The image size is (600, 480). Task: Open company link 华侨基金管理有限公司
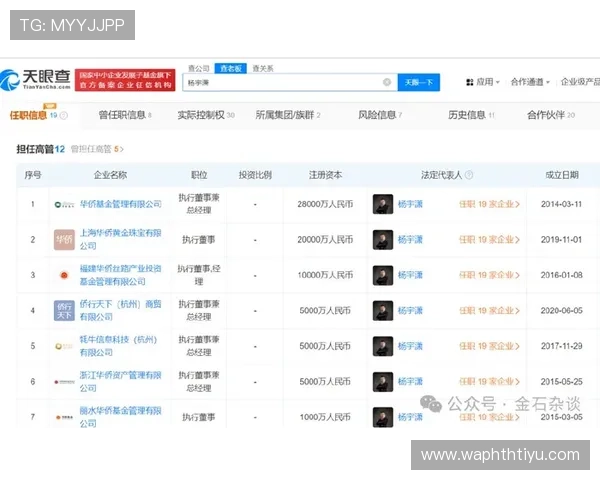pos(121,204)
